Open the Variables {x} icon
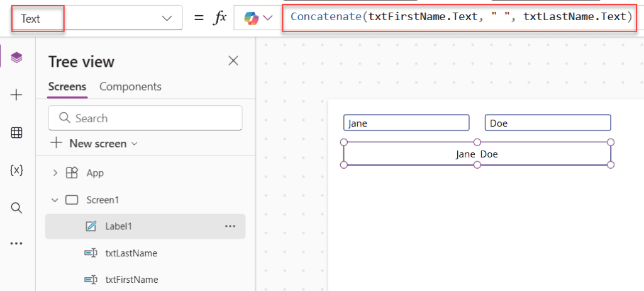 click(16, 170)
